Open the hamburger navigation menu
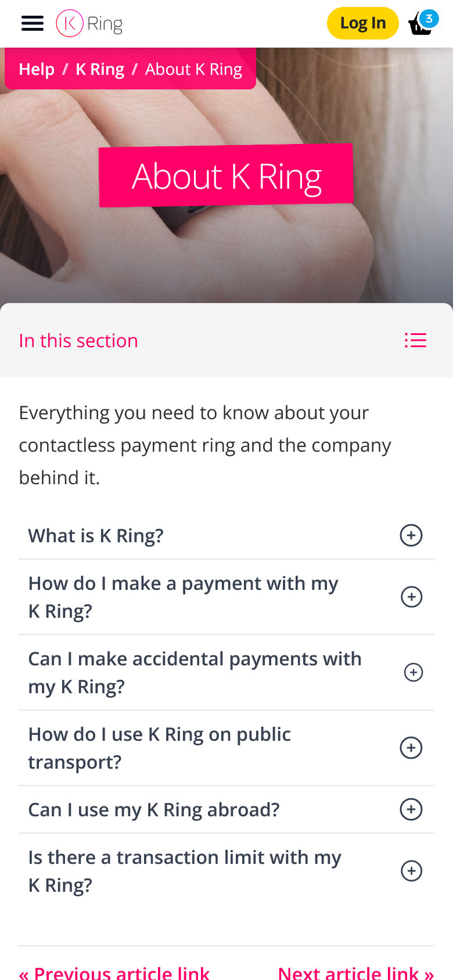Image resolution: width=453 pixels, height=980 pixels. (x=33, y=23)
